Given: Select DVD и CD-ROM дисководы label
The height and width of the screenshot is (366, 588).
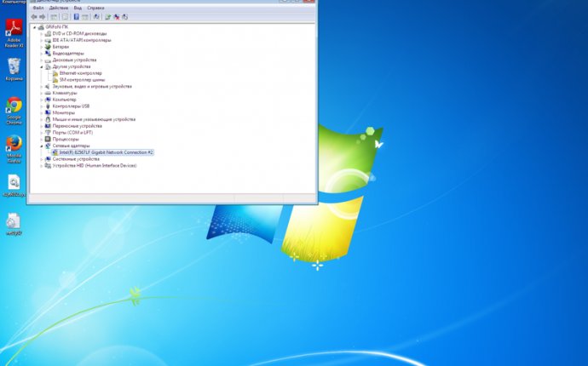Looking at the screenshot, I should click(x=79, y=34).
